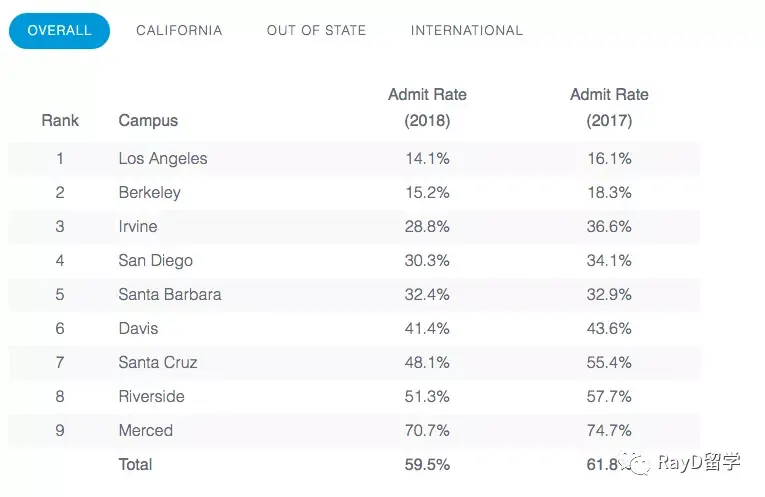Select the Berkeley campus name

coord(150,193)
